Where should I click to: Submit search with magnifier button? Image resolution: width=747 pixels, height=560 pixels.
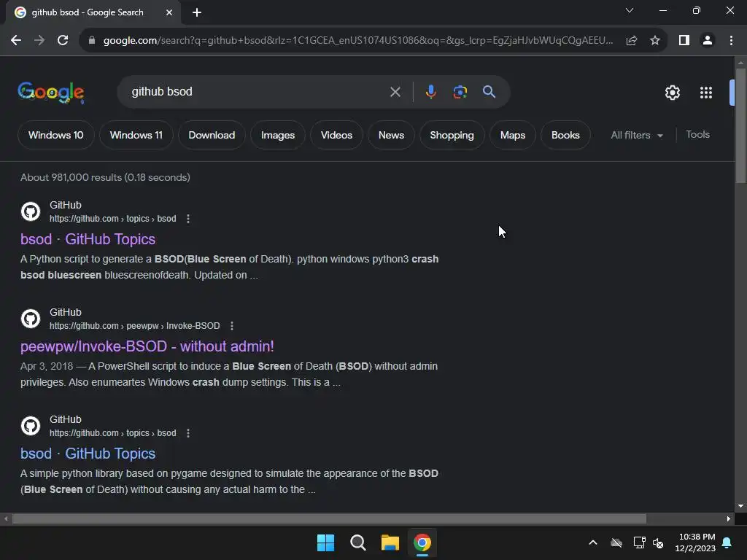(x=489, y=92)
